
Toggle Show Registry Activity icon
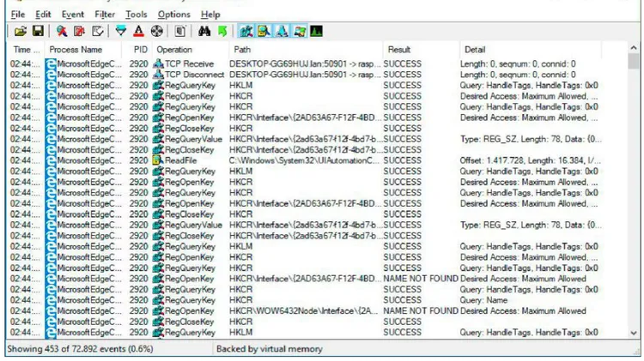tap(246, 31)
